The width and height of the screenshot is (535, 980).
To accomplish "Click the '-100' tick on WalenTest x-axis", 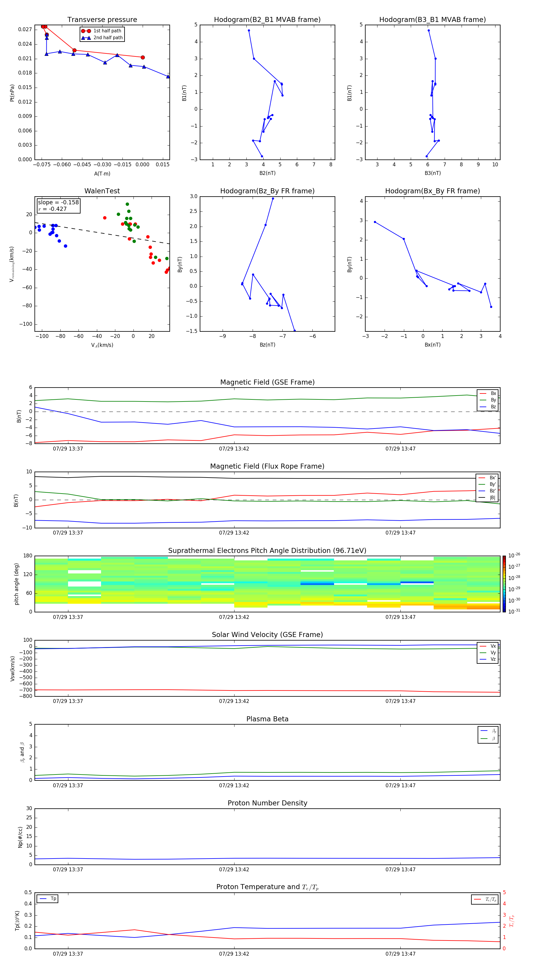I will tap(42, 336).
